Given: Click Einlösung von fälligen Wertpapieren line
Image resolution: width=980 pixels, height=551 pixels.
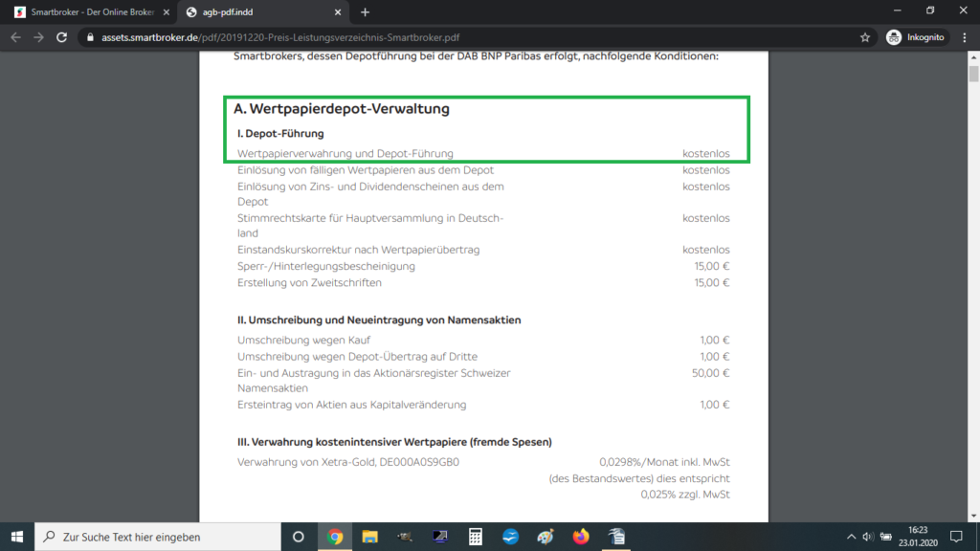Looking at the screenshot, I should (365, 170).
